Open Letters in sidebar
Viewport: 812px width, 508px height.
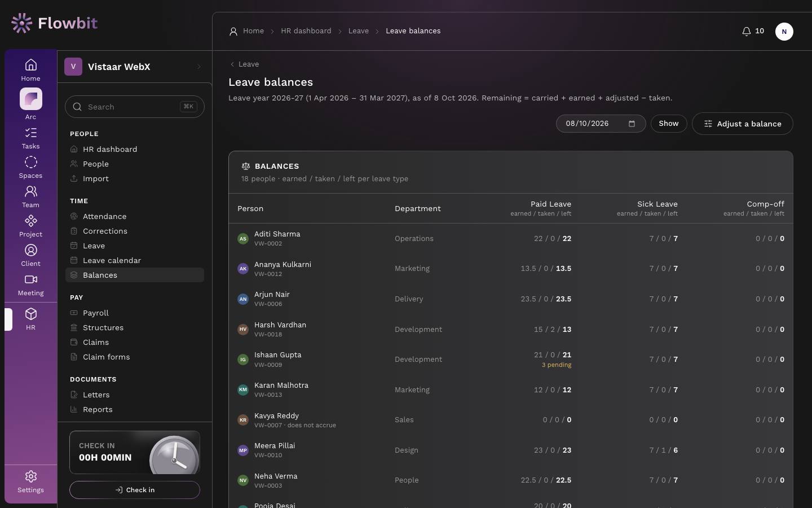point(135,395)
